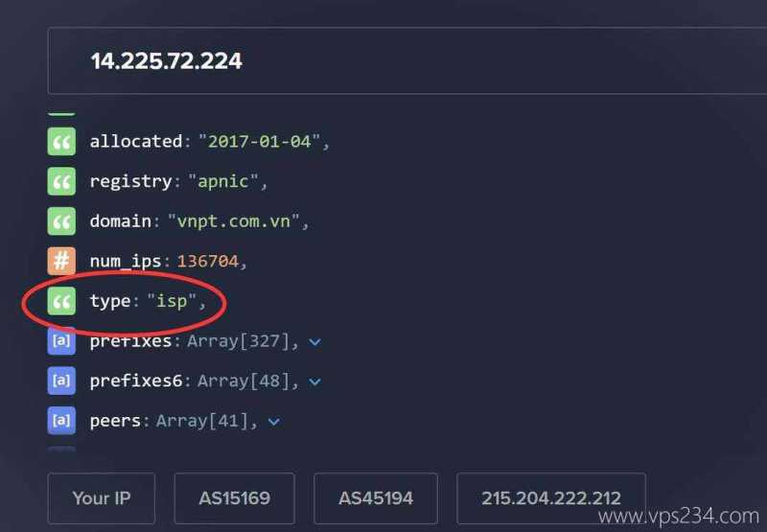Click the array icon beside peers
The width and height of the screenshot is (767, 532).
pos(61,421)
